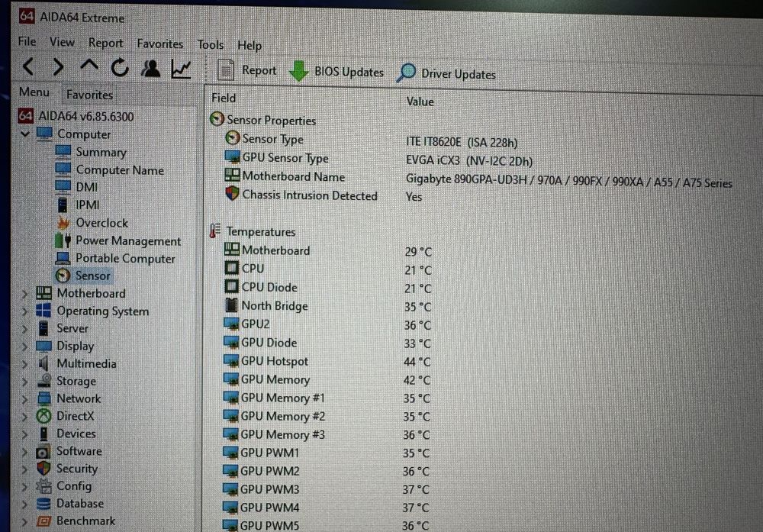The width and height of the screenshot is (763, 532).
Task: Click BIOS Updates in toolbar
Action: [336, 72]
